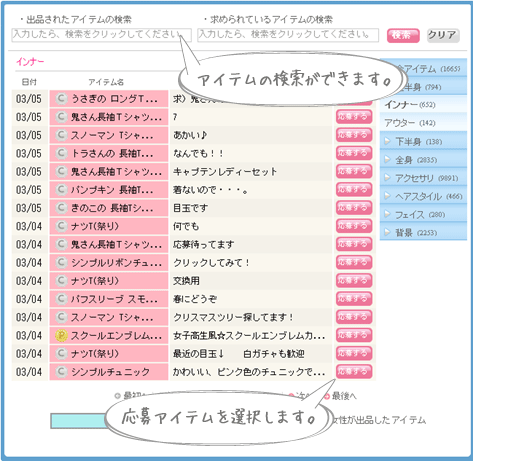Viewport: 520px width, 466px height.
Task: Click the 出品されたアイテム search input field
Action: click(x=101, y=35)
